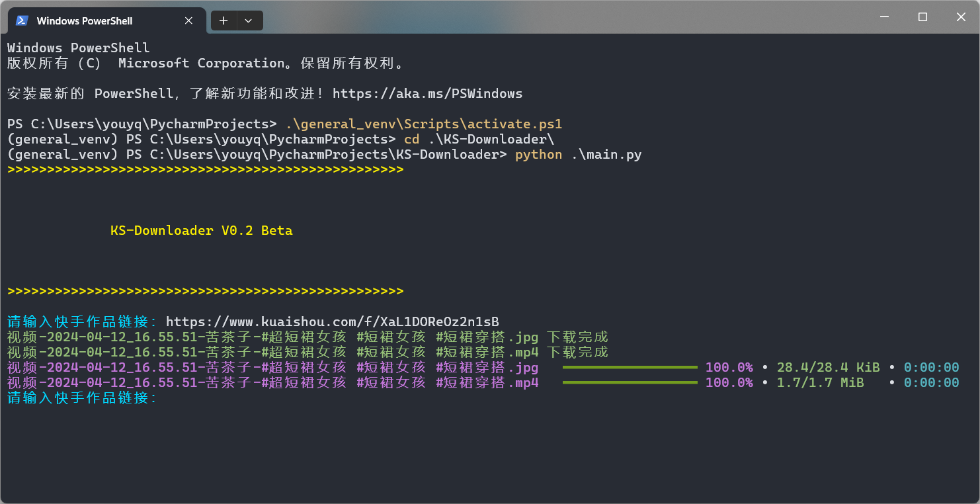The width and height of the screenshot is (980, 504).
Task: Click the 'cd .\KS-Downloader\' command
Action: coord(479,139)
